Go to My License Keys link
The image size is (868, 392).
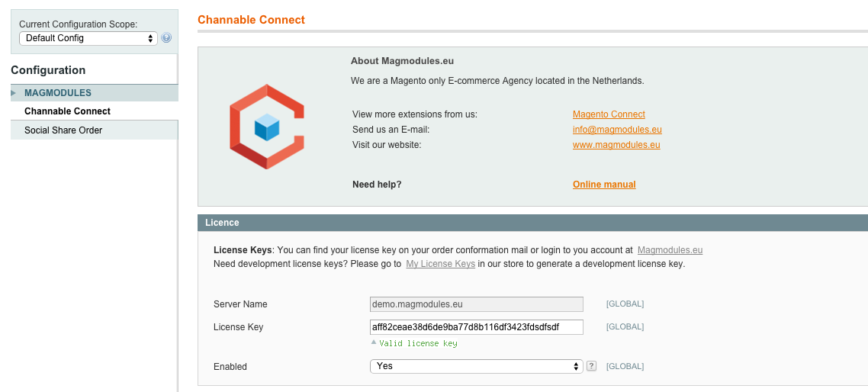(440, 264)
